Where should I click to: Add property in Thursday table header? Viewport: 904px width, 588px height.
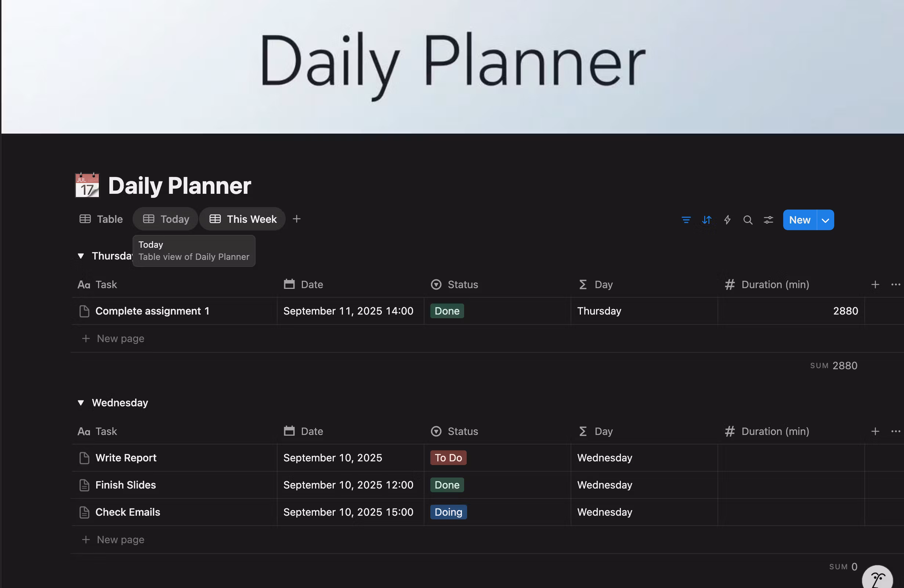875,284
